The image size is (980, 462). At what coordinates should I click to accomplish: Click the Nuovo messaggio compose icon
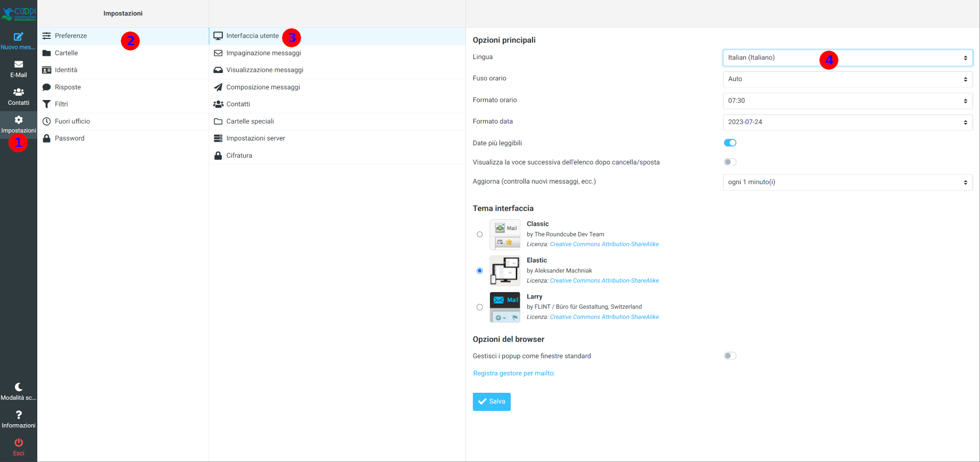(x=19, y=37)
